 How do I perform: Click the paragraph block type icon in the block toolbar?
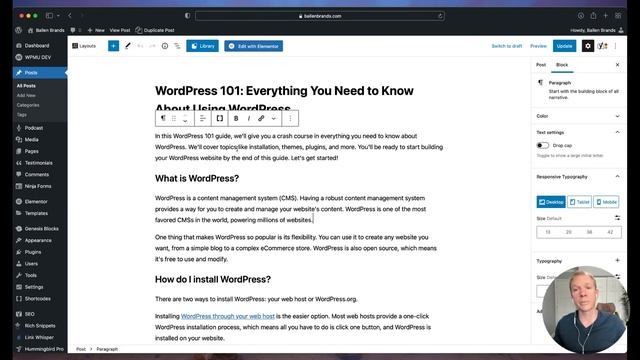click(163, 118)
